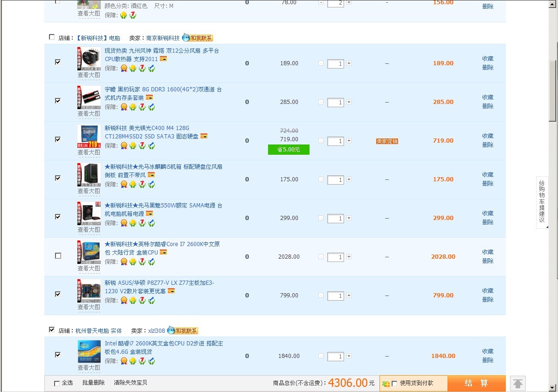558x392 pixels.
Task: Click the 结算 checkout button
Action: tap(476, 384)
